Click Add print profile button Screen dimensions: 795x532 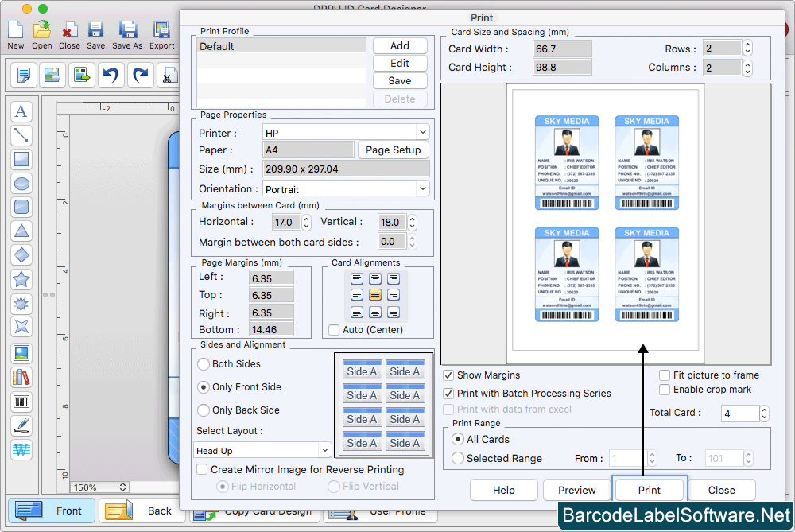coord(400,45)
